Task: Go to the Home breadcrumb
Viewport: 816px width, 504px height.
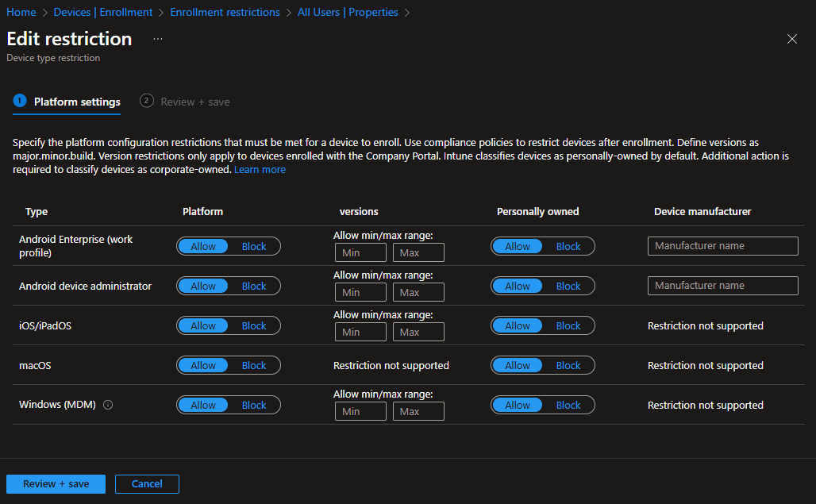Action: 21,13
